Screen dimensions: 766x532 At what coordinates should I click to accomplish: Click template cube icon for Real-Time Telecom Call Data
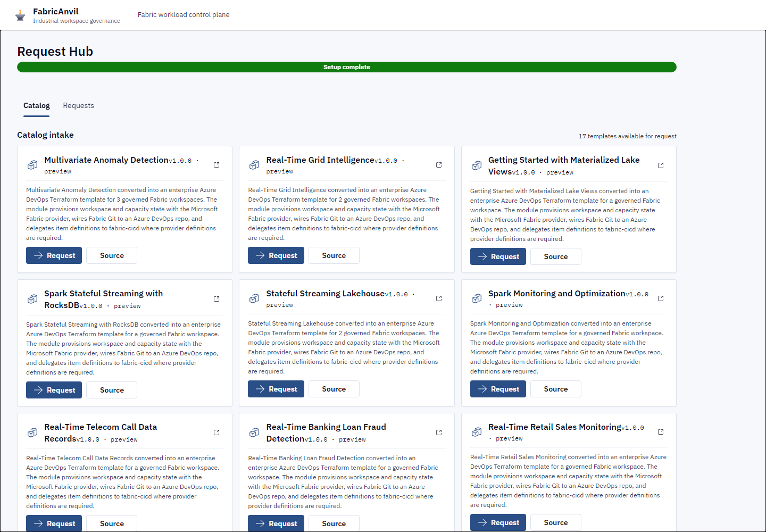tap(32, 433)
